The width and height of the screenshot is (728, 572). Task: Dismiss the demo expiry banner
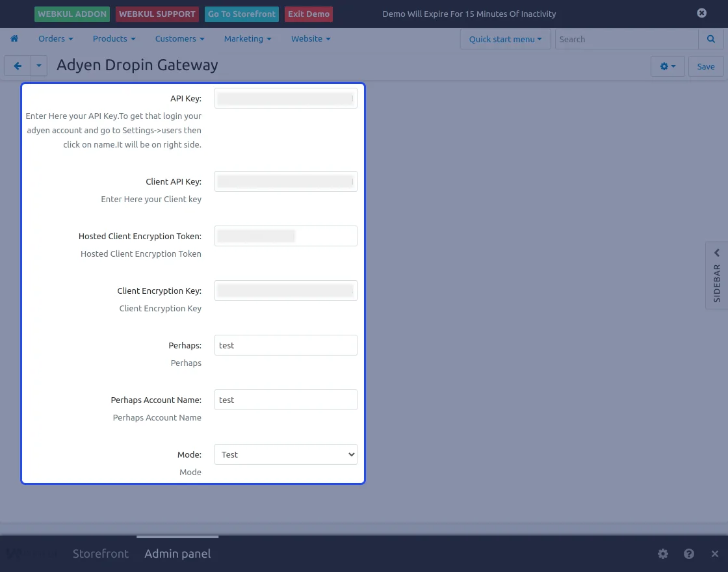(701, 13)
